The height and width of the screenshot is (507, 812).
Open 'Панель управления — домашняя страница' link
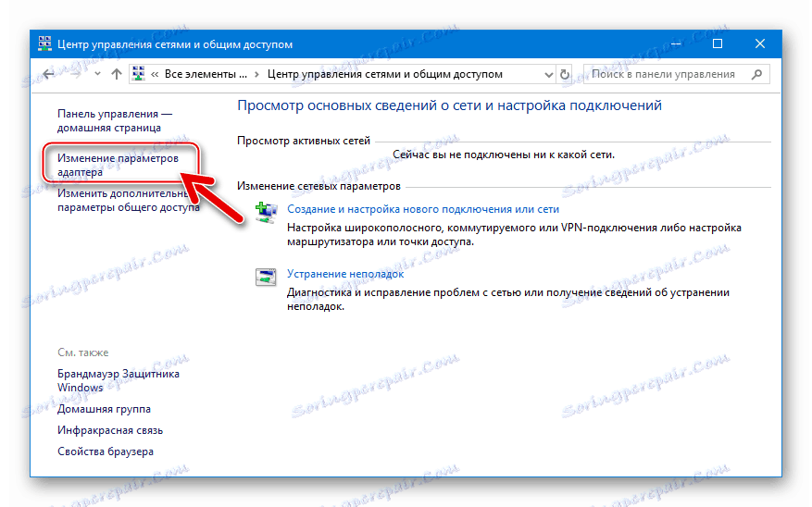click(115, 120)
